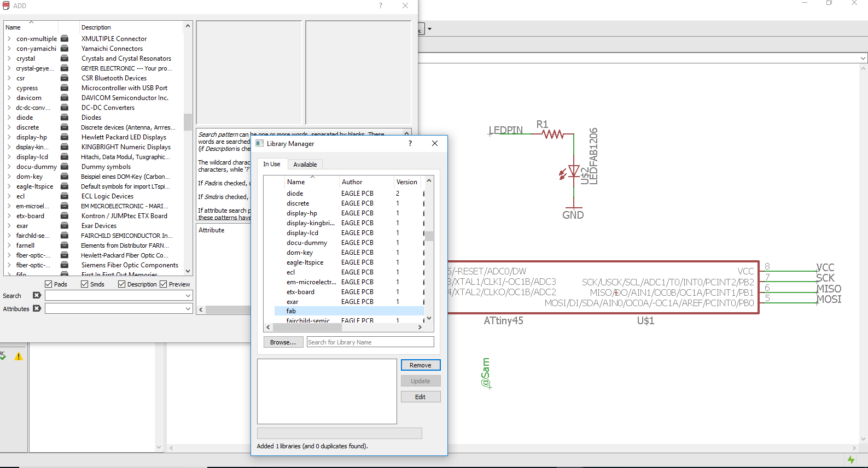The image size is (868, 468).
Task: Click the library icon in the Crystals and Crystal Resonators row
Action: point(65,58)
